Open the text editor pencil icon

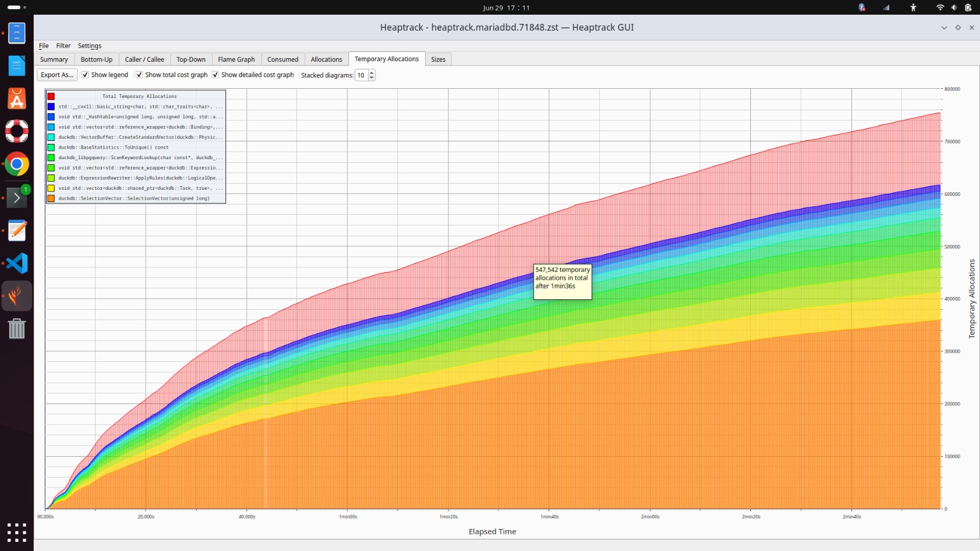click(17, 231)
